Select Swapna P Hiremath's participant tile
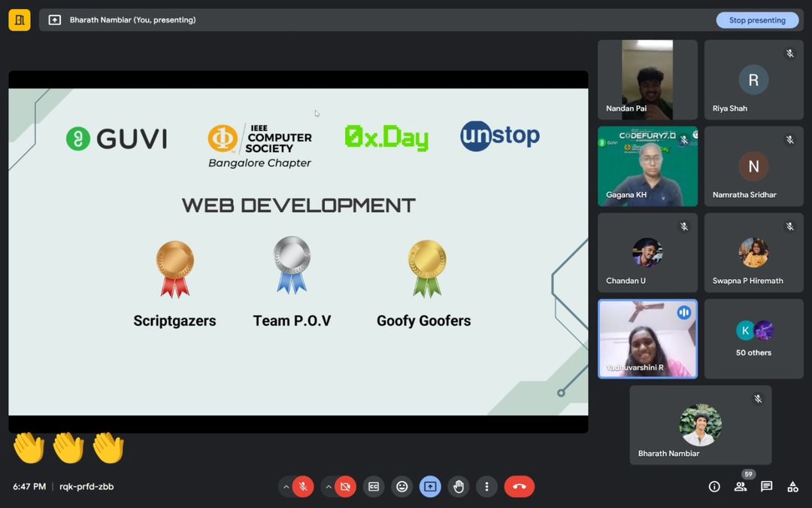This screenshot has width=812, height=508. pos(753,252)
